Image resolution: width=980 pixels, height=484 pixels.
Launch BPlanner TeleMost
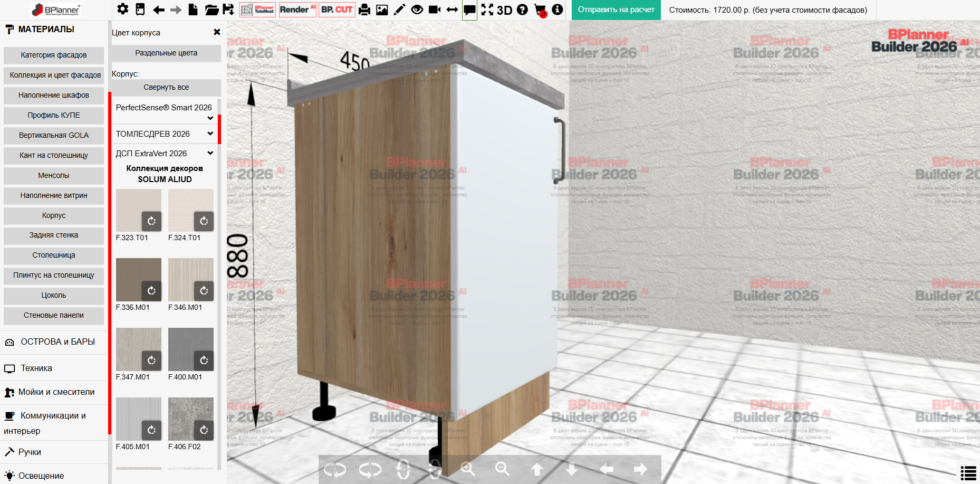[257, 10]
